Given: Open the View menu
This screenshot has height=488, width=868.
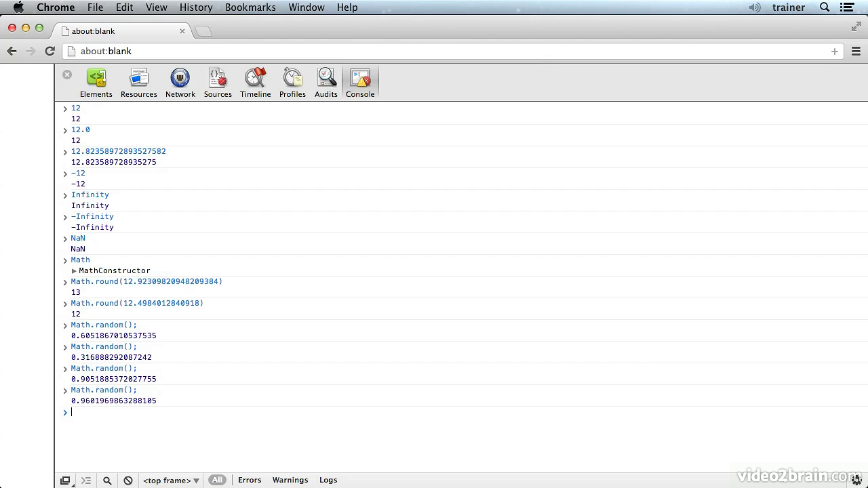Looking at the screenshot, I should (x=157, y=7).
